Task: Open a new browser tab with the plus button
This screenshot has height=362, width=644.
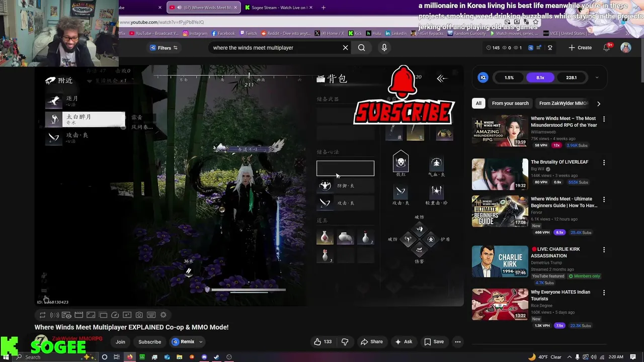Action: tap(324, 8)
